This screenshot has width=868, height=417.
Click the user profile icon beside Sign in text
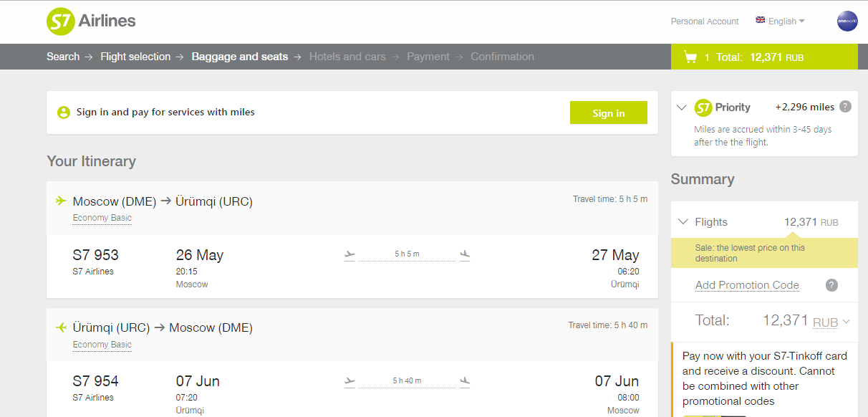[x=64, y=112]
